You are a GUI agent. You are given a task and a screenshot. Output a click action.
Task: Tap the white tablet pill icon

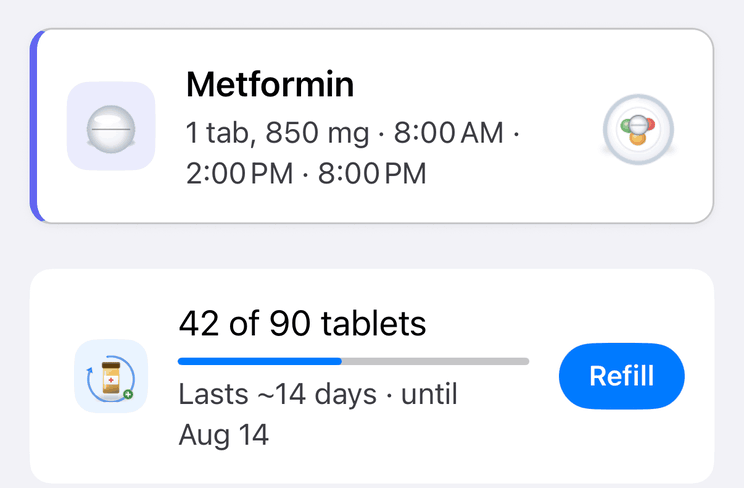pyautogui.click(x=111, y=129)
